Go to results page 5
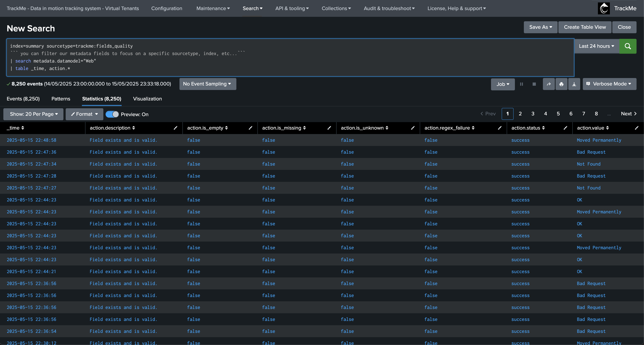The width and height of the screenshot is (644, 345). [558, 114]
